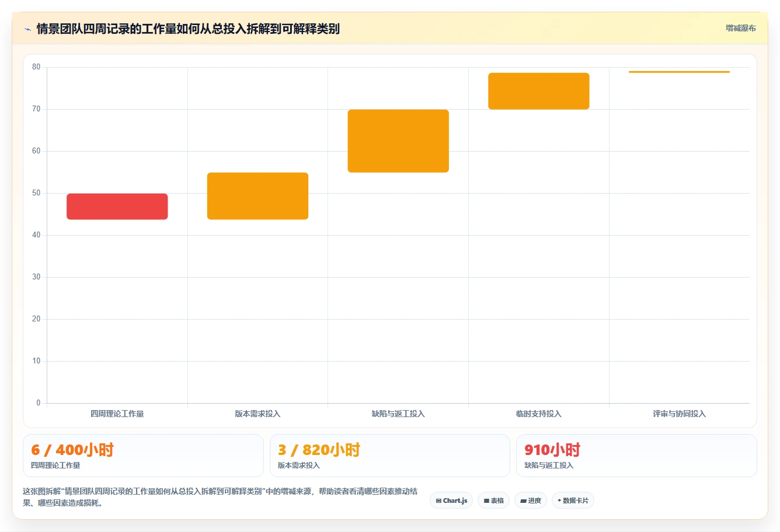Click the orange 版本需求投入 bar
The width and height of the screenshot is (780, 532).
[x=257, y=196]
